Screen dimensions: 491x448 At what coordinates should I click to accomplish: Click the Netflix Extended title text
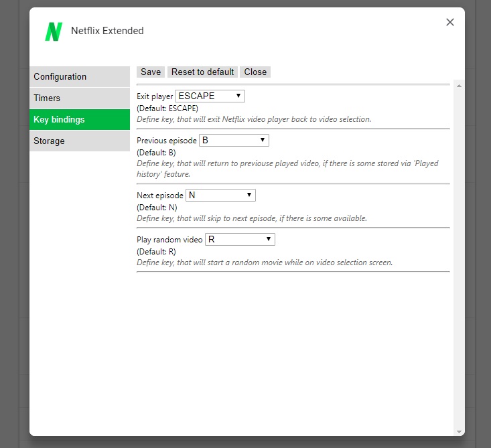107,31
